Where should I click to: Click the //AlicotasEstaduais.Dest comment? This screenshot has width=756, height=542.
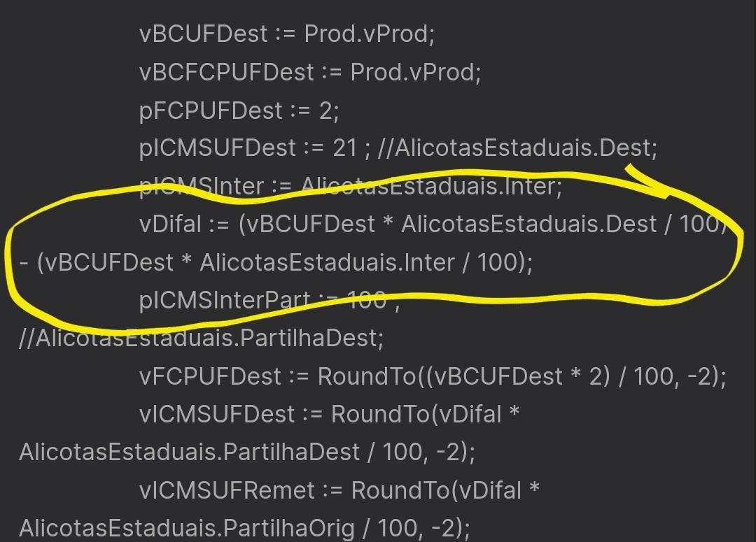tap(518, 148)
